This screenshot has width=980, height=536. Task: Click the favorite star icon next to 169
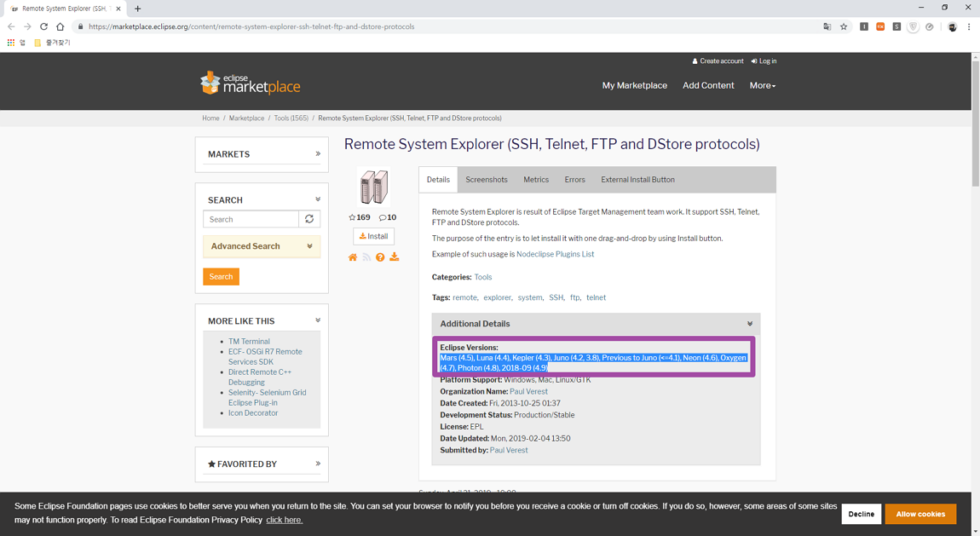point(352,217)
